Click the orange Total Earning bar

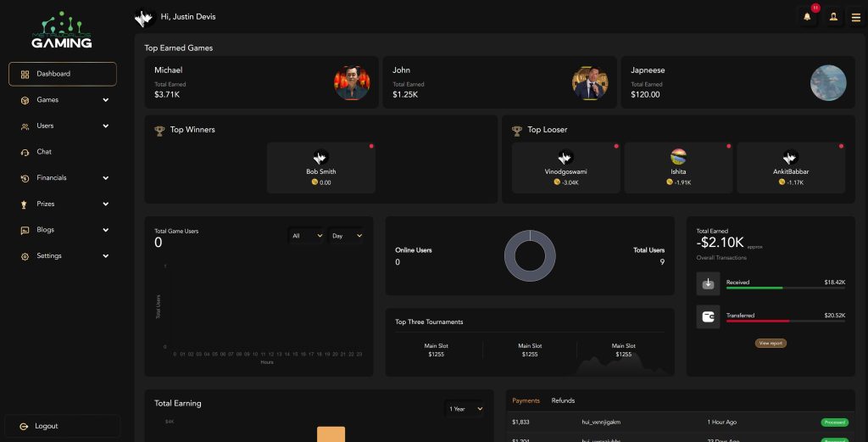click(331, 434)
